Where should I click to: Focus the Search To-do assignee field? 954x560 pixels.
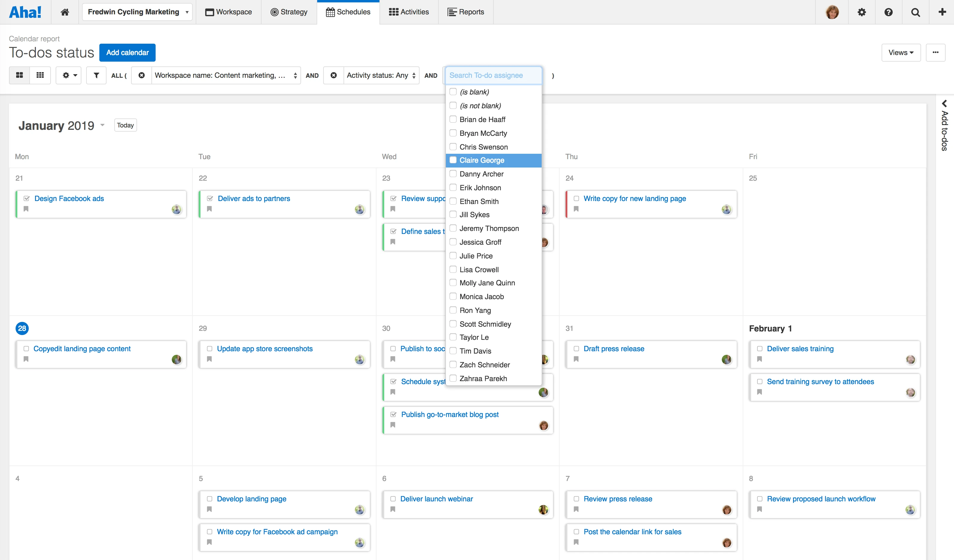pyautogui.click(x=493, y=75)
